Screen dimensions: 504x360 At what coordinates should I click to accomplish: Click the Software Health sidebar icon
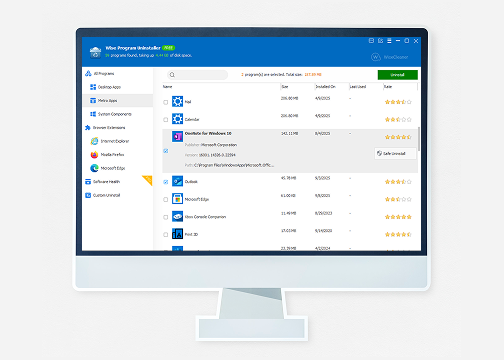[x=88, y=182]
